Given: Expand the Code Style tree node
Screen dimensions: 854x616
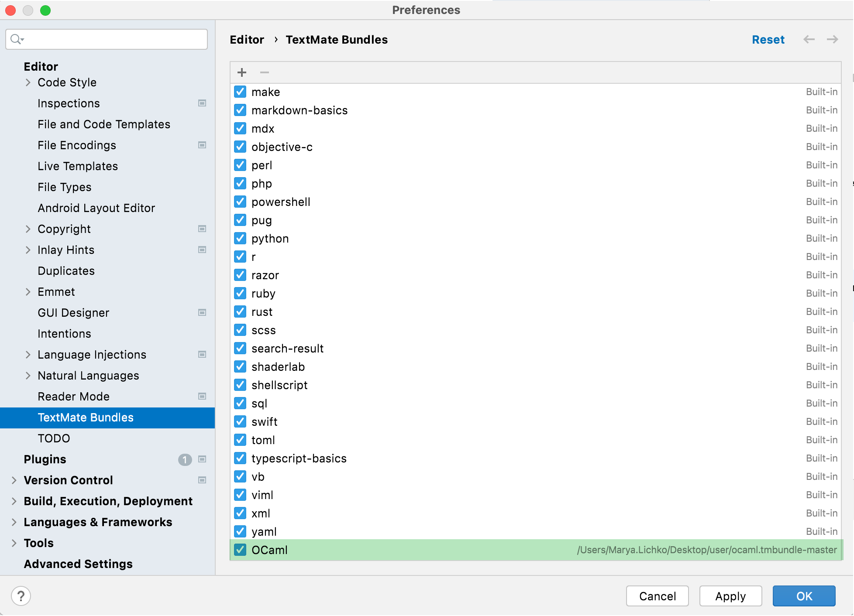Looking at the screenshot, I should (x=28, y=82).
